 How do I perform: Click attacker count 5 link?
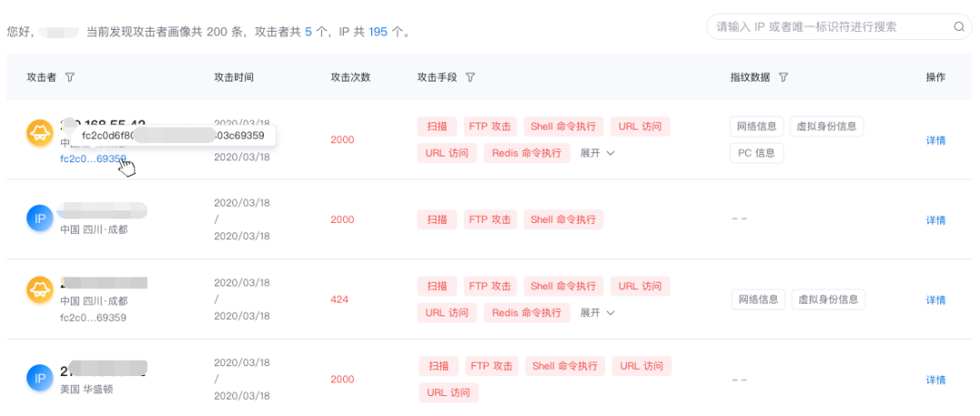click(x=309, y=31)
